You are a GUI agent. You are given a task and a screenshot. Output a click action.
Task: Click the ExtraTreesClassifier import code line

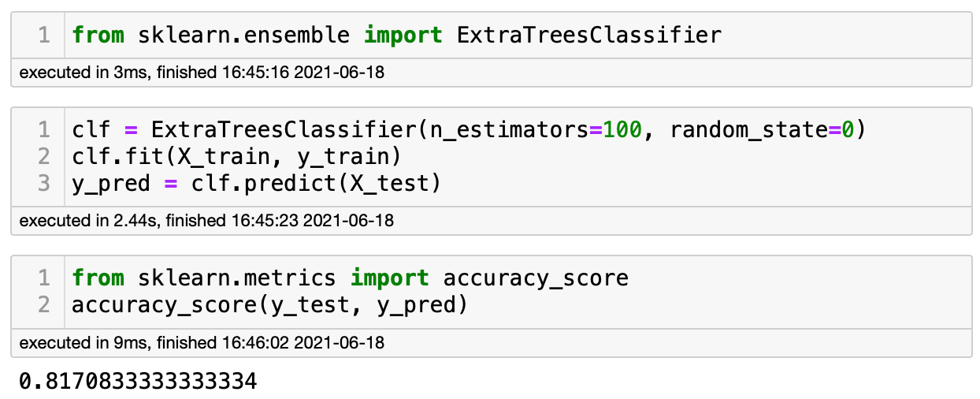396,35
